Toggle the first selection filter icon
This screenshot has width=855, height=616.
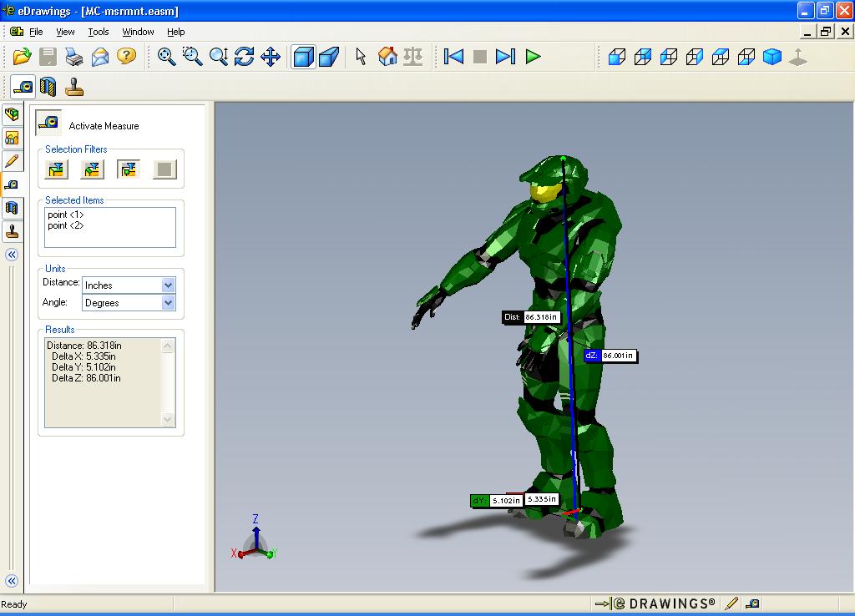pos(57,169)
